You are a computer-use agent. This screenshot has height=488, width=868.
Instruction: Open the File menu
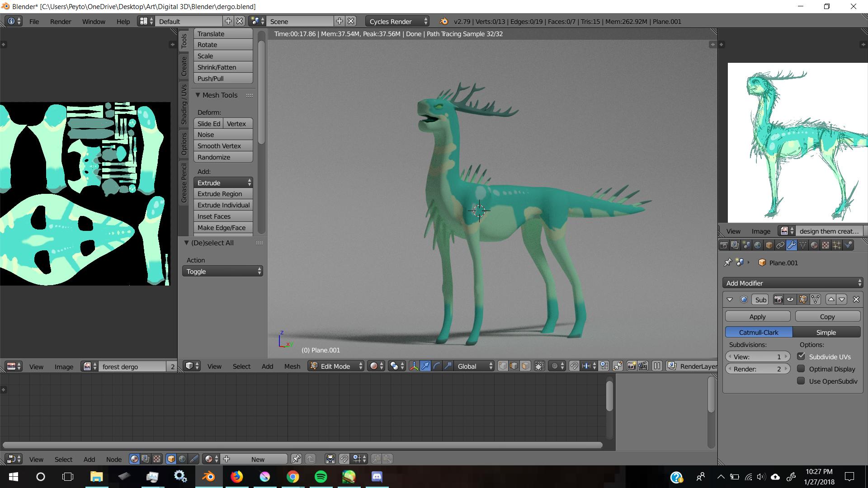(x=34, y=21)
